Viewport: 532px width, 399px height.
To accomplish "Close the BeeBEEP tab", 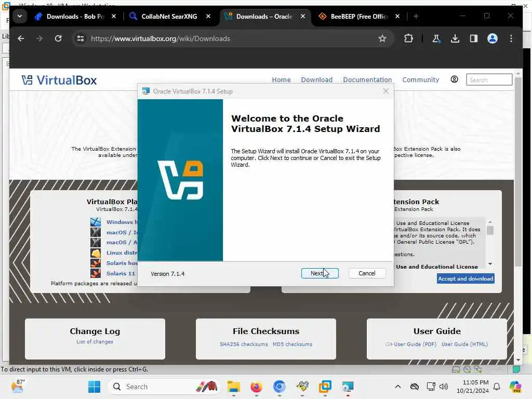I will click(397, 16).
